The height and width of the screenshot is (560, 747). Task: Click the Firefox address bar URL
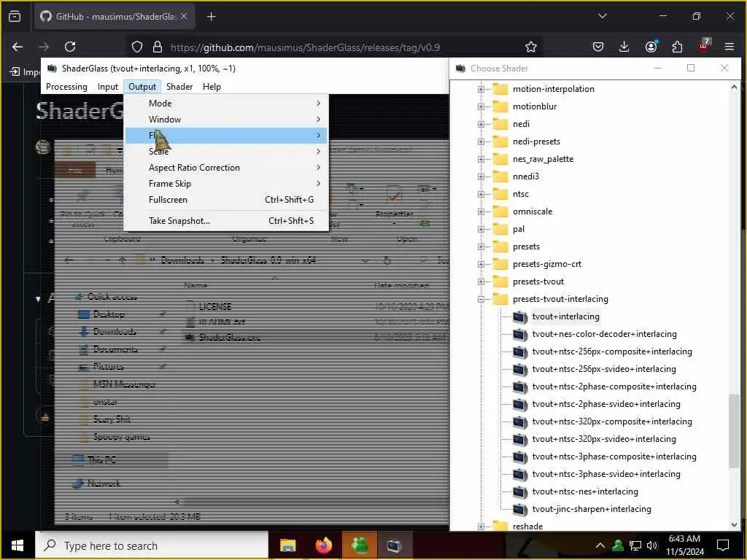(x=305, y=47)
